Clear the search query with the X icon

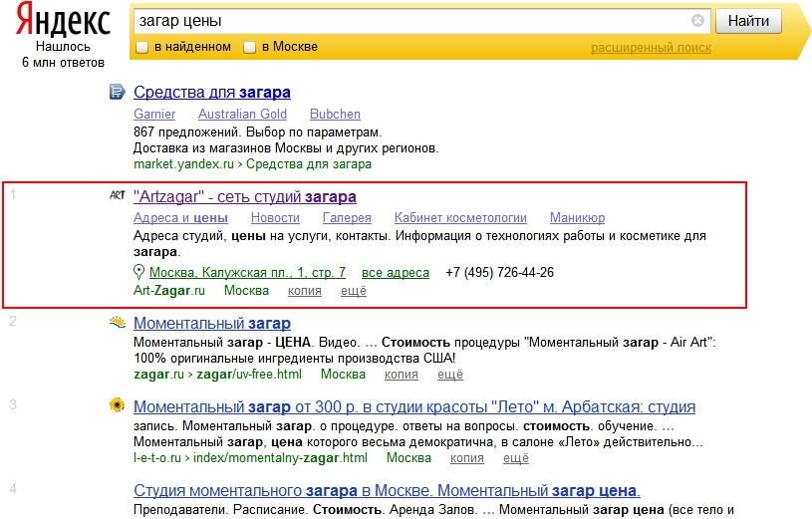pos(697,21)
